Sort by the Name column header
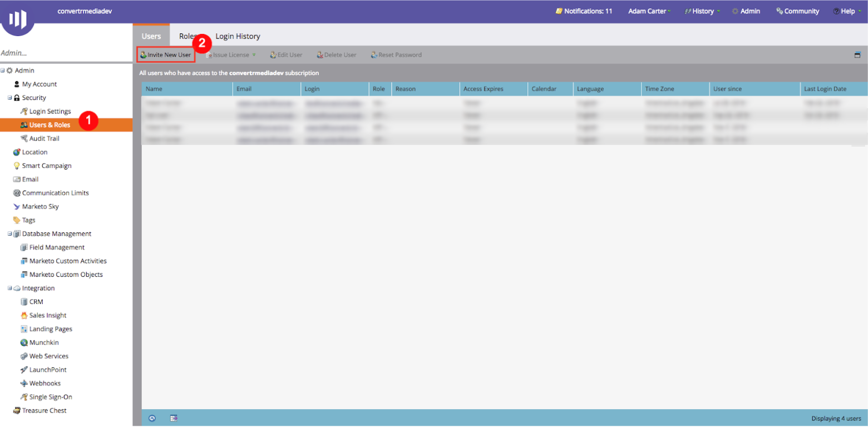The width and height of the screenshot is (868, 428). (187, 89)
